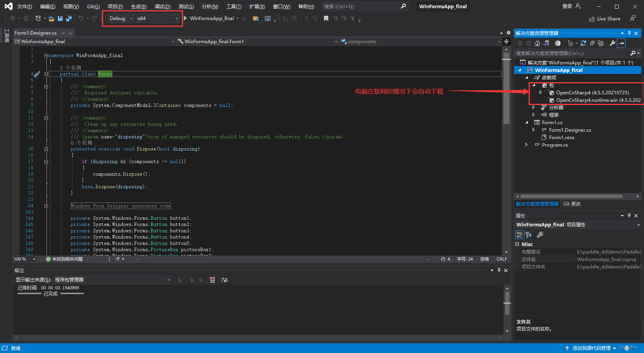This screenshot has height=353, width=644.
Task: Click the Clear All icon in Output panel
Action: (213, 280)
